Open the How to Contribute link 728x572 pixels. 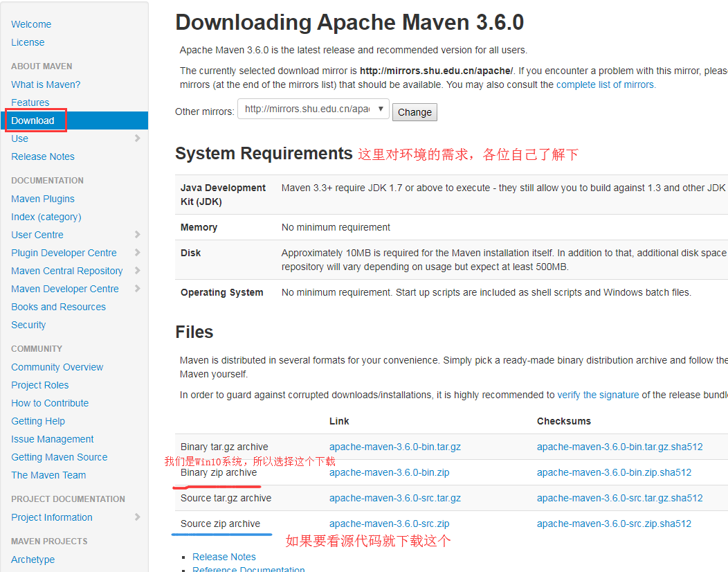50,403
